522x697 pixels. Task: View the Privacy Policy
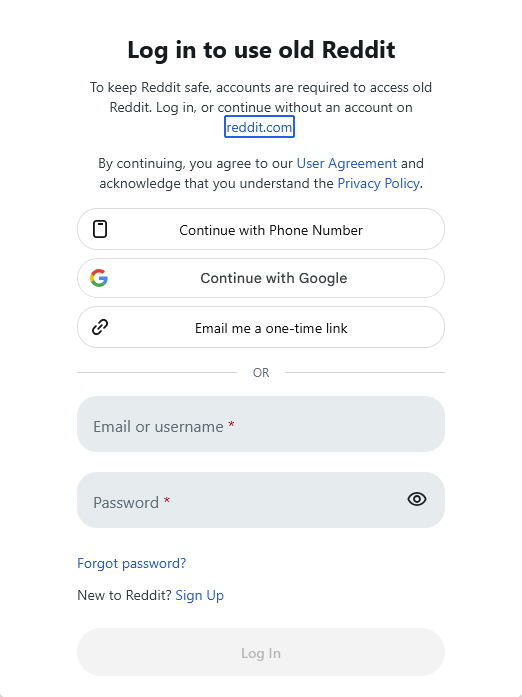[x=378, y=183]
